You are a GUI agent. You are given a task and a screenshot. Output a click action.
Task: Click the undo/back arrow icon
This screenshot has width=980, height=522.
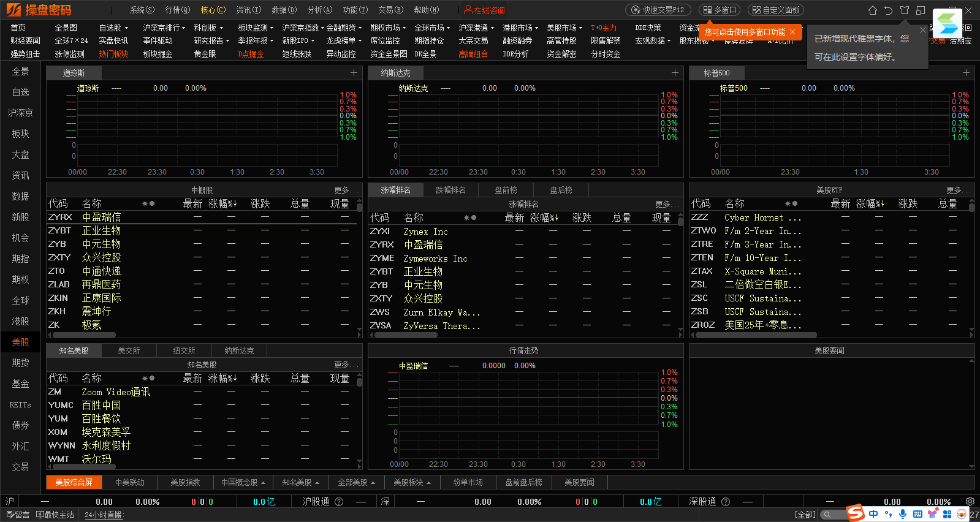(x=889, y=10)
